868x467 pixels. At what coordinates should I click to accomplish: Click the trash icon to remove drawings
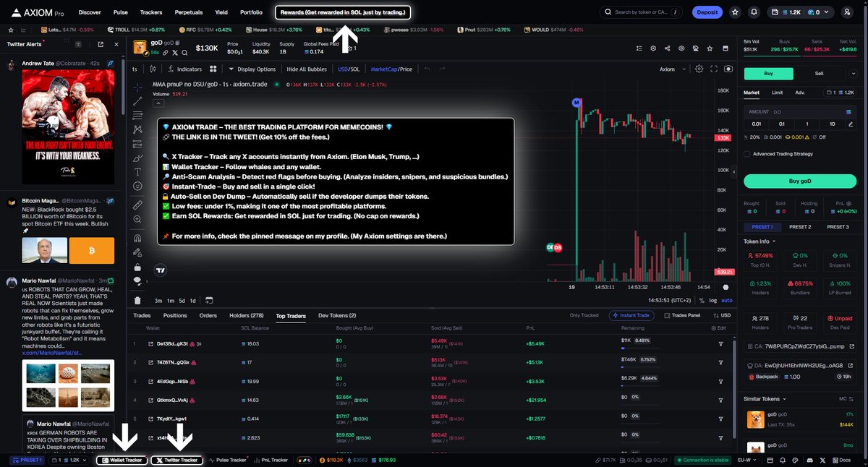(x=137, y=300)
